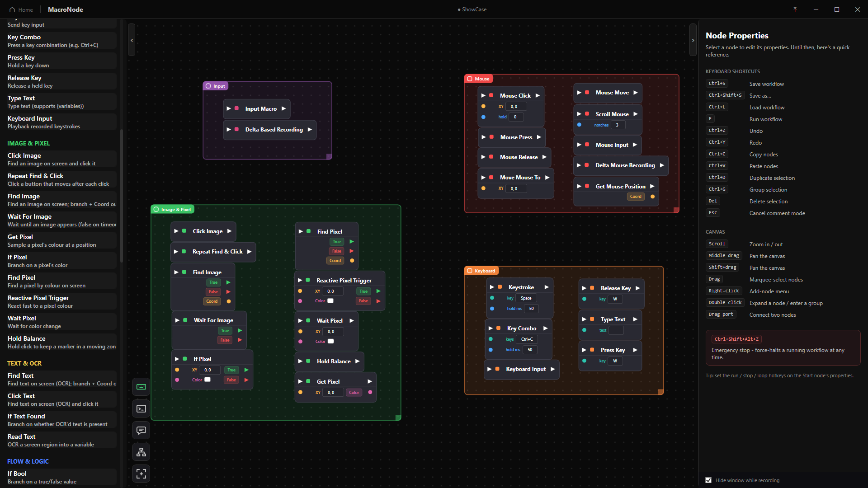
Task: Click the pin-on-top icon in title bar
Action: (x=795, y=9)
